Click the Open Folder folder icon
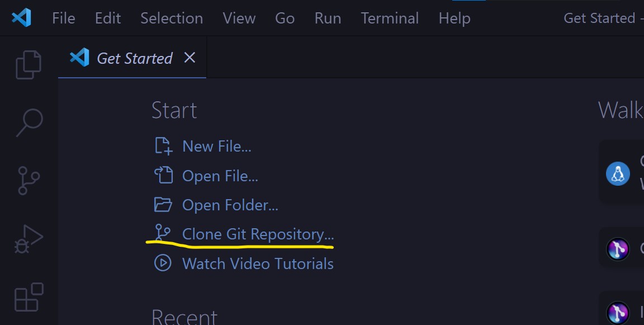Viewport: 644px width, 325px height. [162, 205]
